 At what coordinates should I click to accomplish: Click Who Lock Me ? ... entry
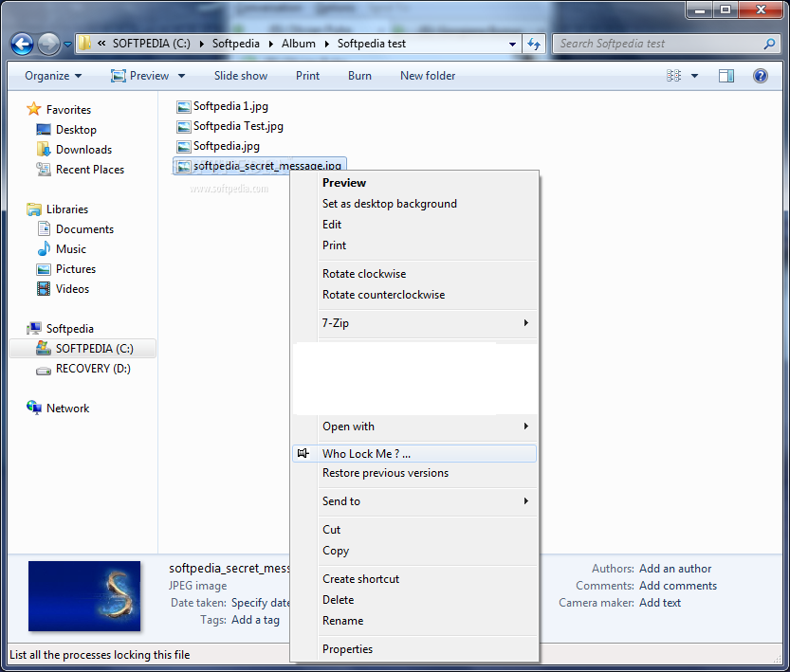(x=414, y=454)
